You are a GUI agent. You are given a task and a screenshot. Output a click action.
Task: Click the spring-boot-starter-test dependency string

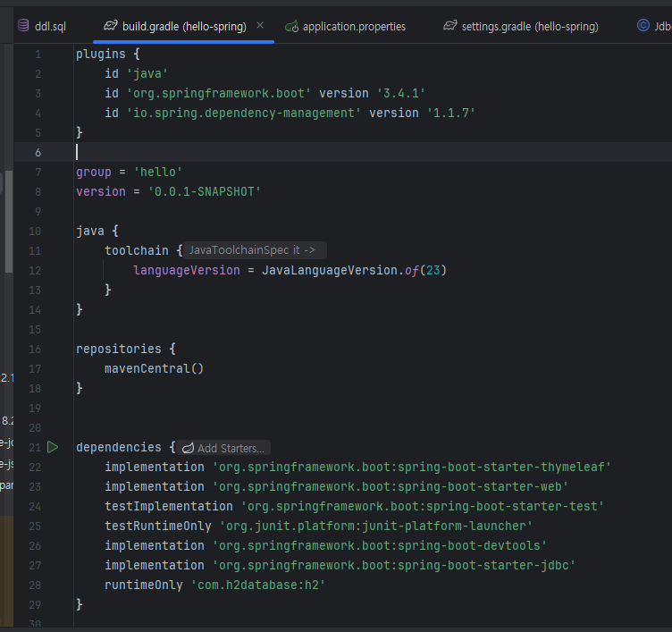tap(422, 506)
